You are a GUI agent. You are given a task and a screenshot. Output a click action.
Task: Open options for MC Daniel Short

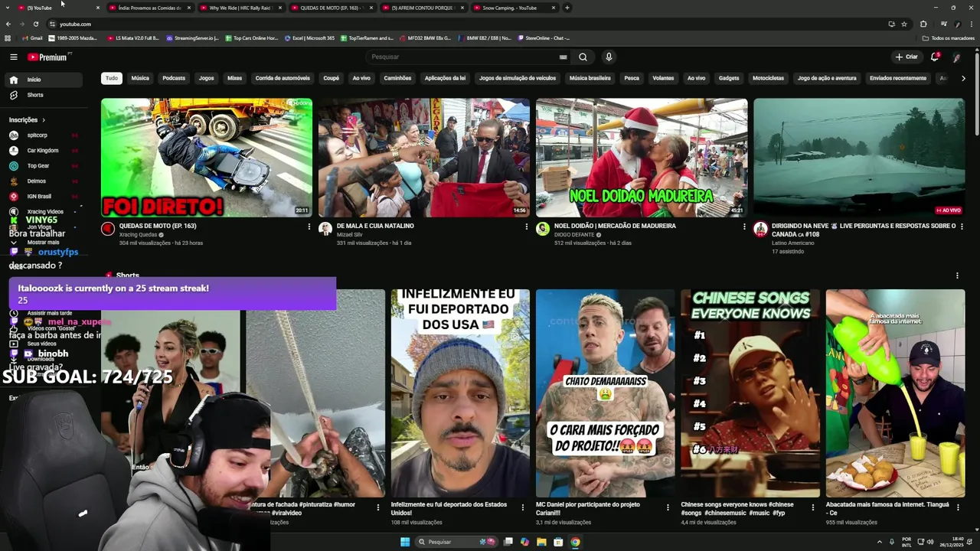tap(668, 507)
